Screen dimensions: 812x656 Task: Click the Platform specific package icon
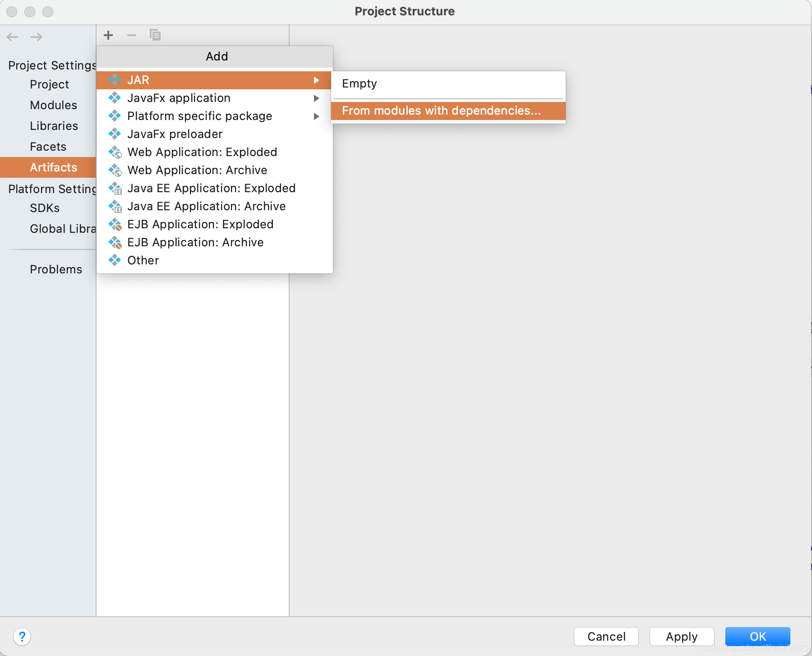115,116
